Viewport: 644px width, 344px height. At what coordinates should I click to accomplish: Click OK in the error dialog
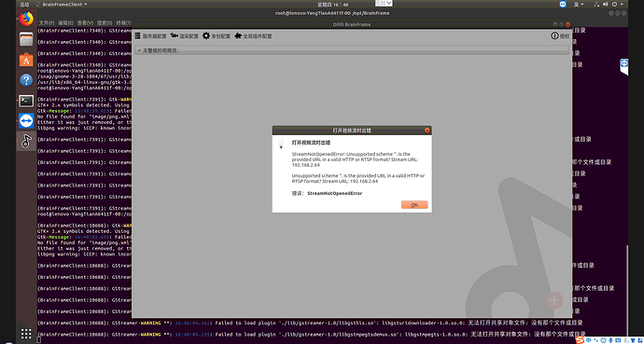click(x=414, y=204)
